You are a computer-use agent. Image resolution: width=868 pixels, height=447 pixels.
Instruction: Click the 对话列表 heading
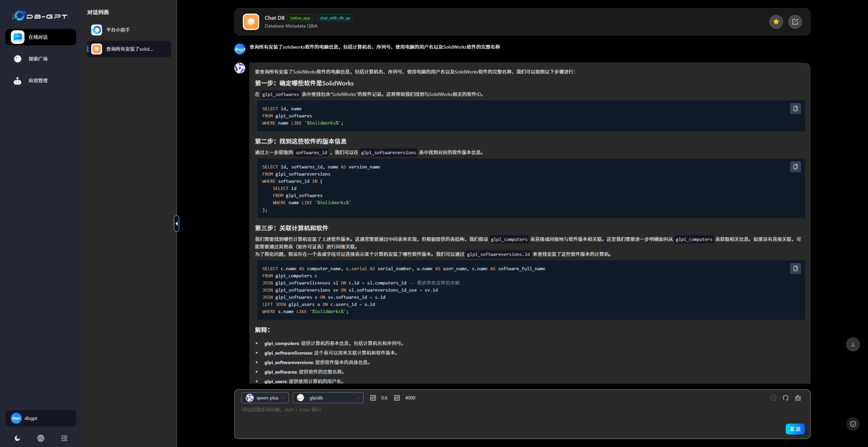98,12
